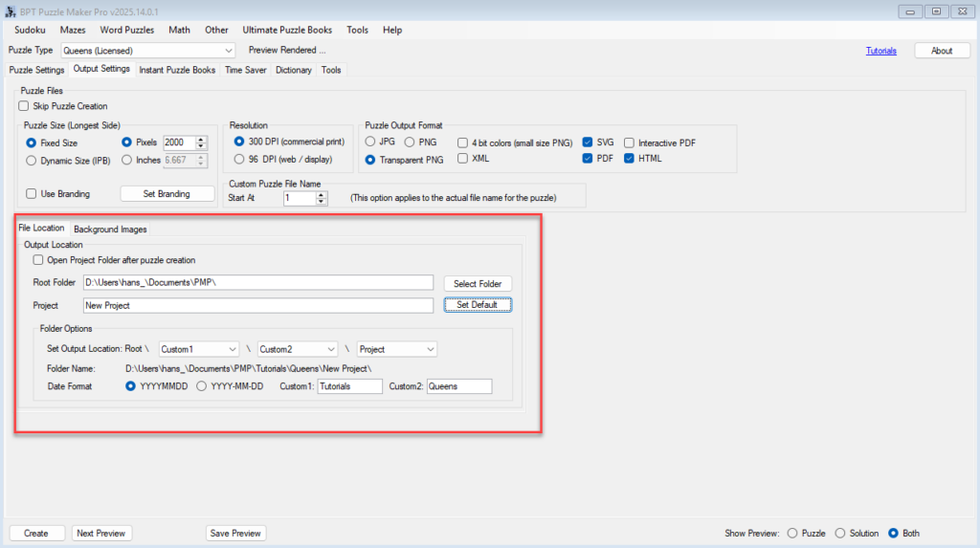The width and height of the screenshot is (980, 548).
Task: Click the Root Folder path field
Action: coord(257,283)
